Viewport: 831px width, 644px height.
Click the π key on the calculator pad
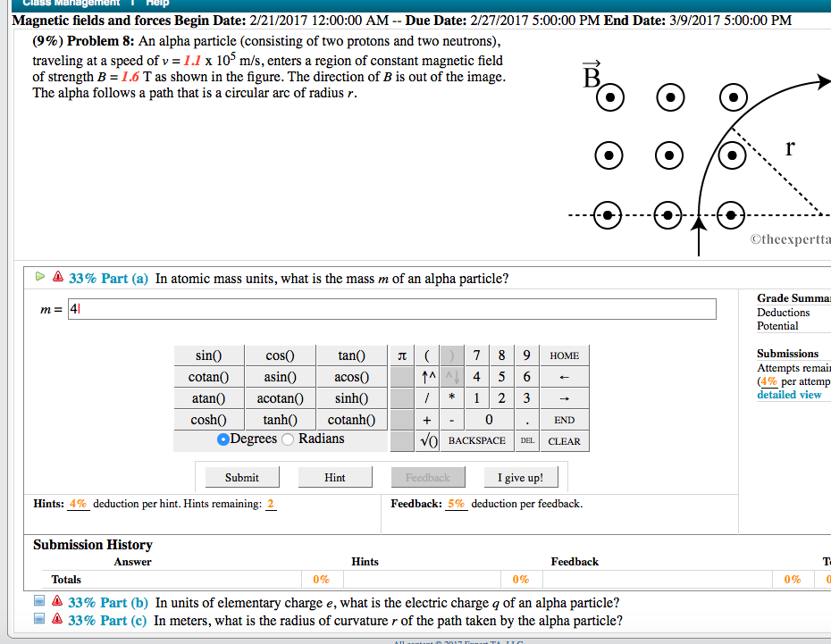[402, 355]
